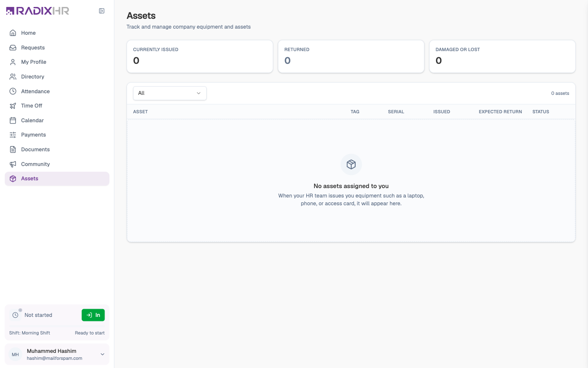Clock in with the green In button
Image resolution: width=588 pixels, height=368 pixels.
(x=93, y=315)
